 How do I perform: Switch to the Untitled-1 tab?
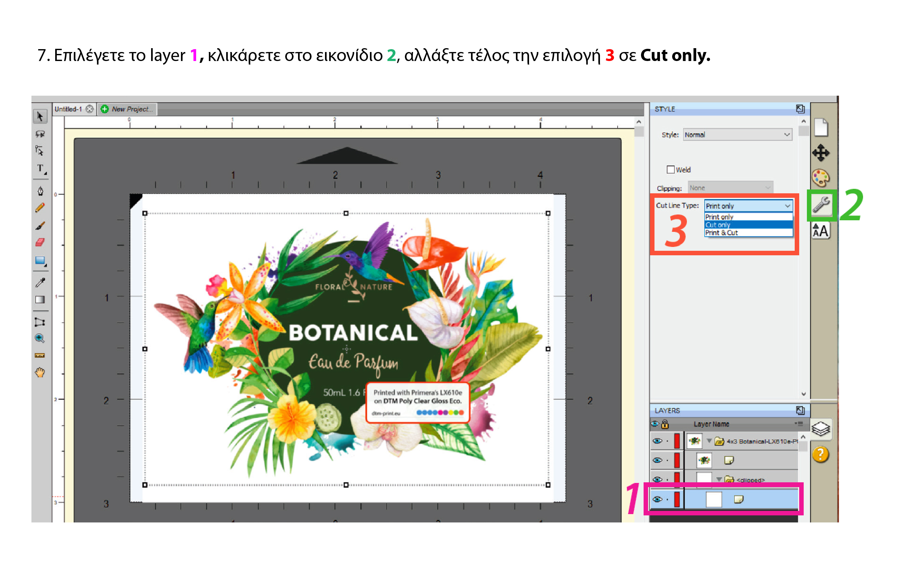tap(68, 109)
